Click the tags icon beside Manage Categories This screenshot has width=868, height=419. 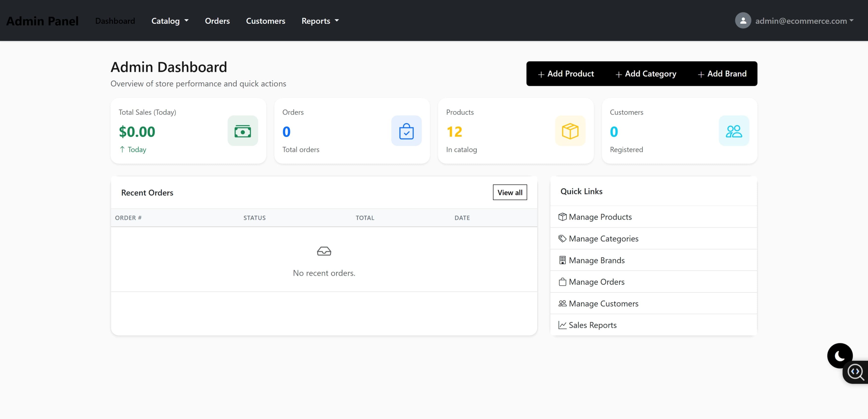coord(562,239)
